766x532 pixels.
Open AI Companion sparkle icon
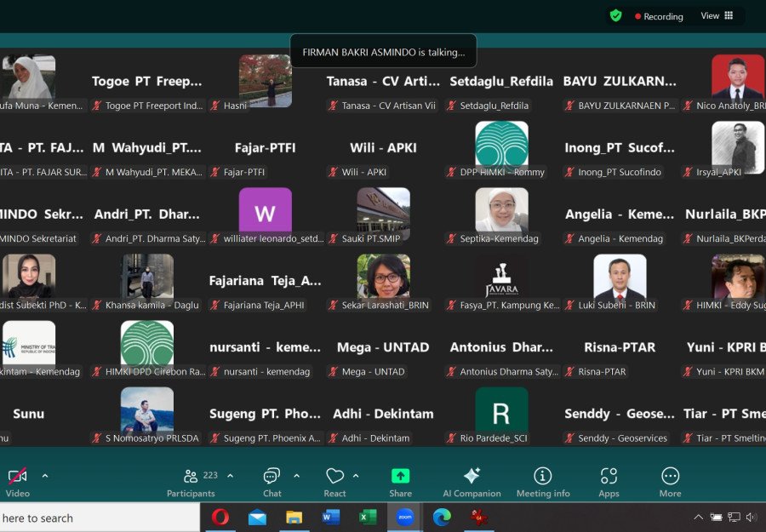tap(472, 475)
